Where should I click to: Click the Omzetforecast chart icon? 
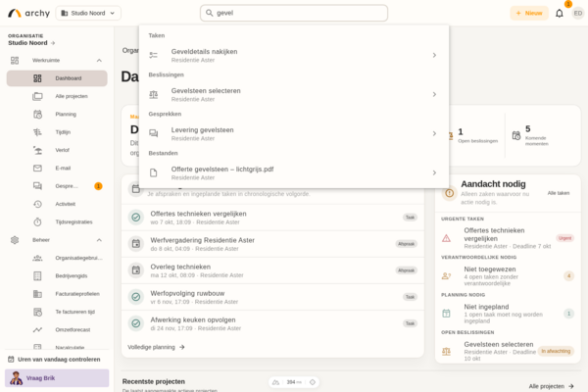click(x=37, y=330)
